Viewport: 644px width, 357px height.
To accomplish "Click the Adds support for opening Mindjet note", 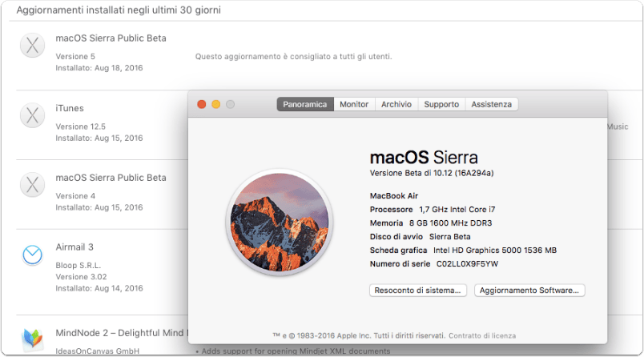I will point(293,351).
